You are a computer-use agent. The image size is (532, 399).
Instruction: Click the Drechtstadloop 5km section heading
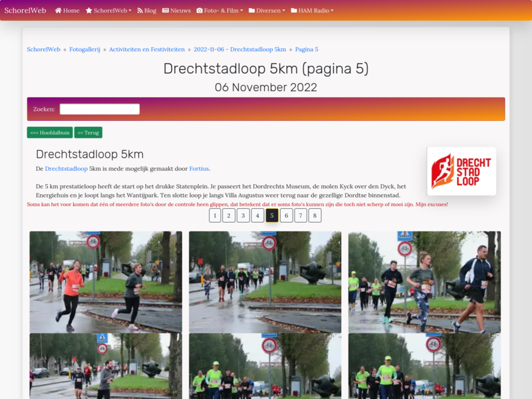coord(90,154)
